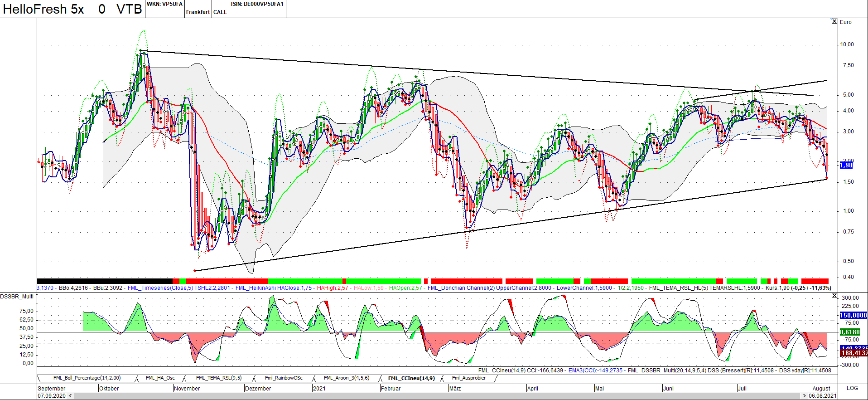Click the EMA3(CCI):-149,2735 legend value
Screen dimensions: 868x400
point(596,371)
